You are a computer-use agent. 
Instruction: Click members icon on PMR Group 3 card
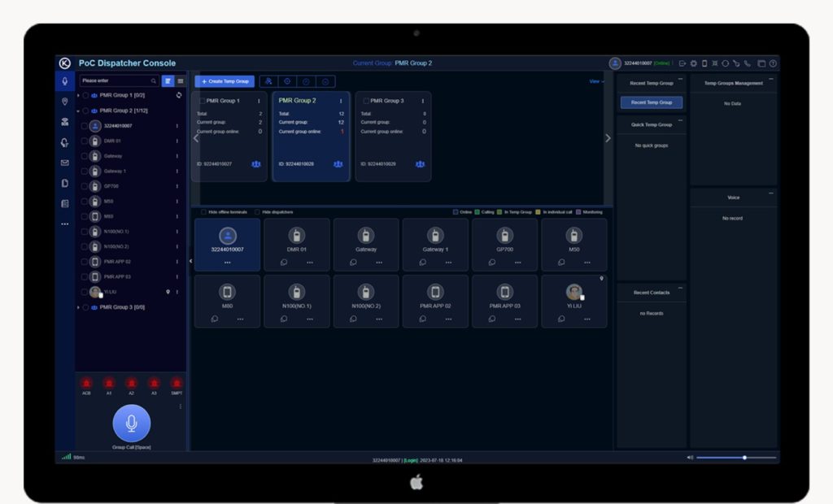pyautogui.click(x=420, y=164)
